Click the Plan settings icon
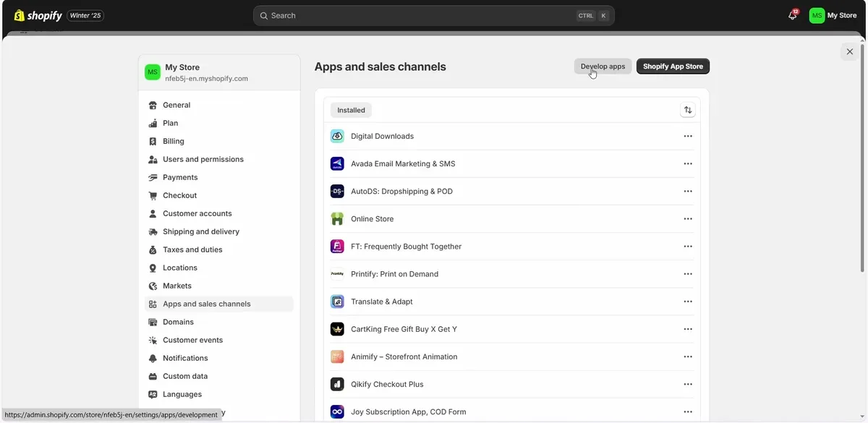868x423 pixels. tap(153, 123)
